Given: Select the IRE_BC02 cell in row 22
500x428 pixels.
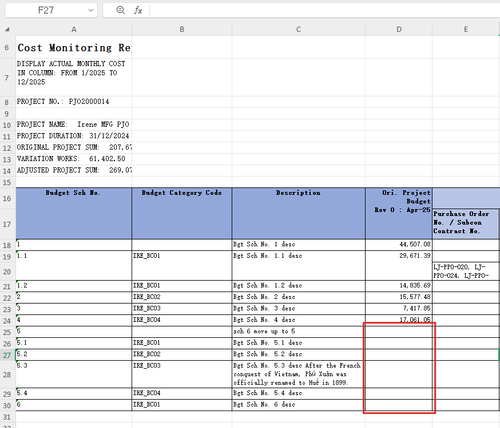Looking at the screenshot, I should click(x=182, y=297).
